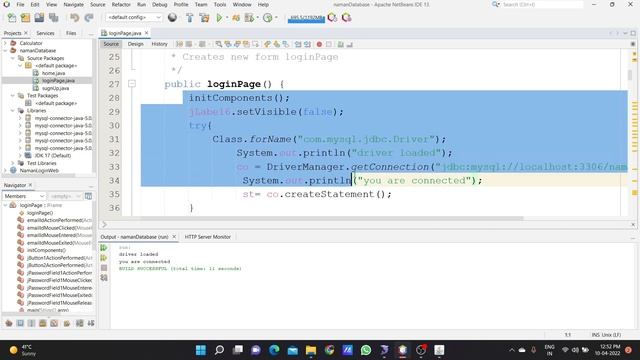The image size is (640, 360).
Task: Open WhatsApp from the Windows taskbar
Action: click(x=366, y=350)
